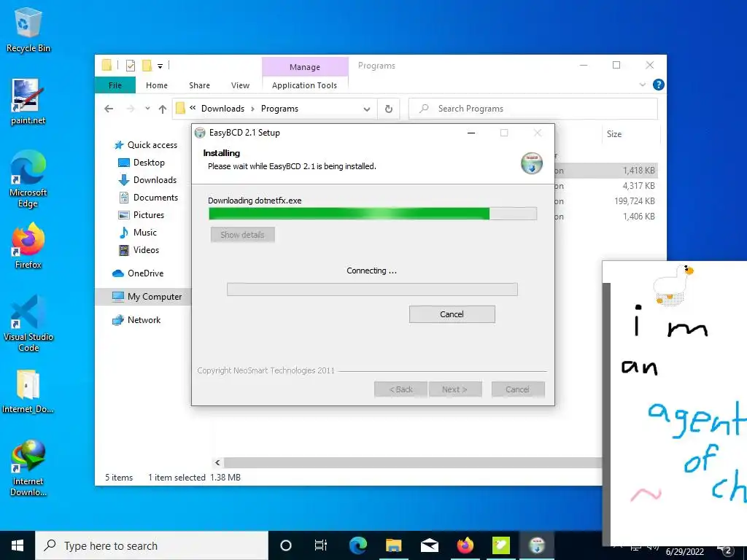Image resolution: width=747 pixels, height=560 pixels.
Task: Select the Manage contextual tab
Action: click(x=305, y=67)
